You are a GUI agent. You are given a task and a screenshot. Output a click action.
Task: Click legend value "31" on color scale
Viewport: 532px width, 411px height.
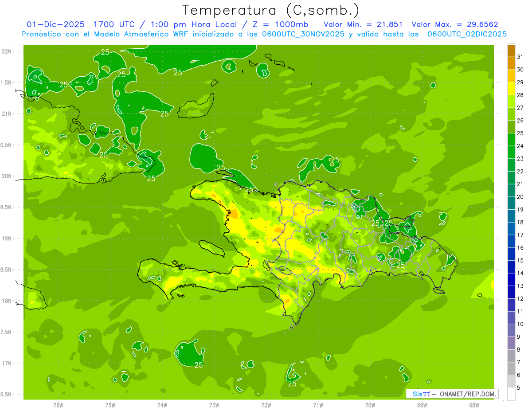(520, 57)
